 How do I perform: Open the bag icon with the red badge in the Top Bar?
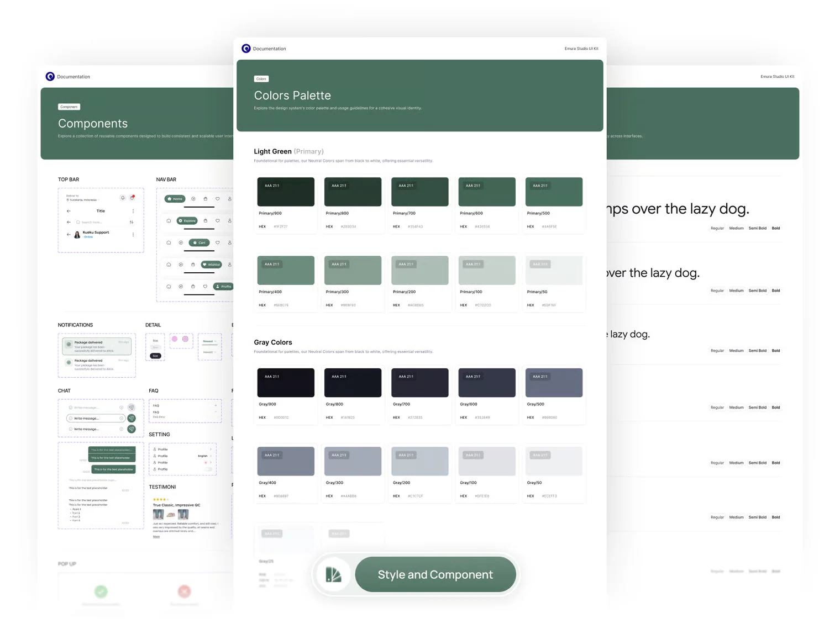click(x=132, y=198)
